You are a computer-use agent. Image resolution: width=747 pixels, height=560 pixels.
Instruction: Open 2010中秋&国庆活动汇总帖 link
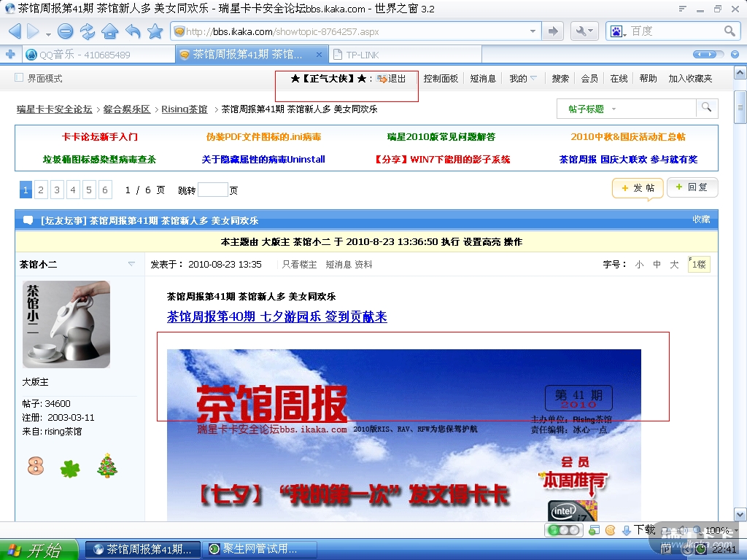(x=628, y=136)
